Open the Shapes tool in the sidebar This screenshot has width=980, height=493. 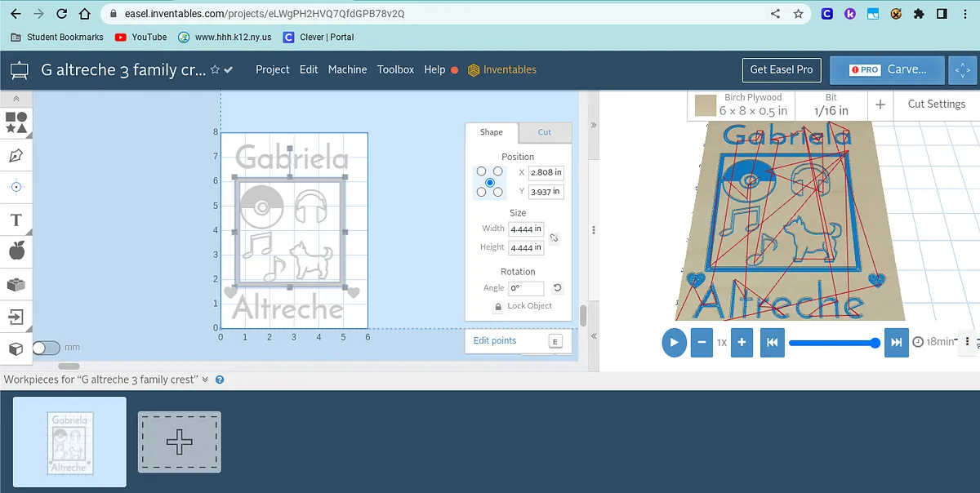(x=16, y=122)
